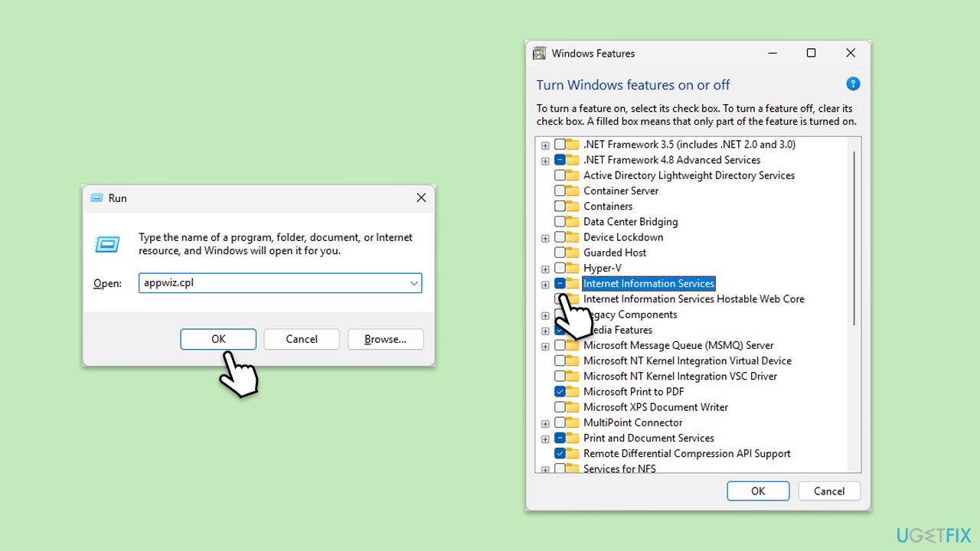Toggle the .NET Framework 4.8 Advanced Services checkbox

(x=560, y=160)
